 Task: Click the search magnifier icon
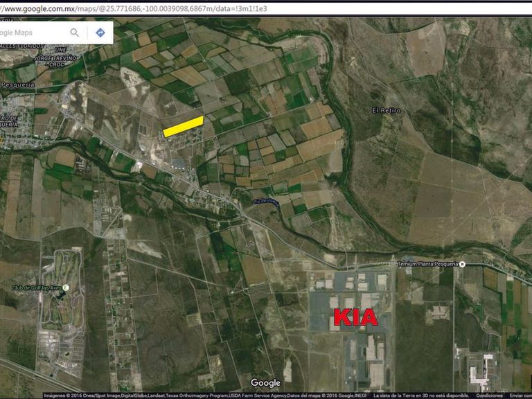point(74,33)
